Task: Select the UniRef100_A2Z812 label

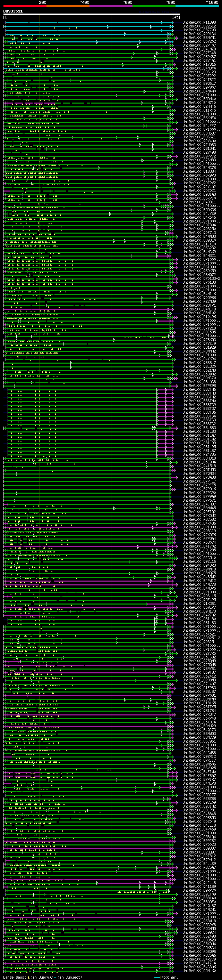Action: (x=199, y=856)
